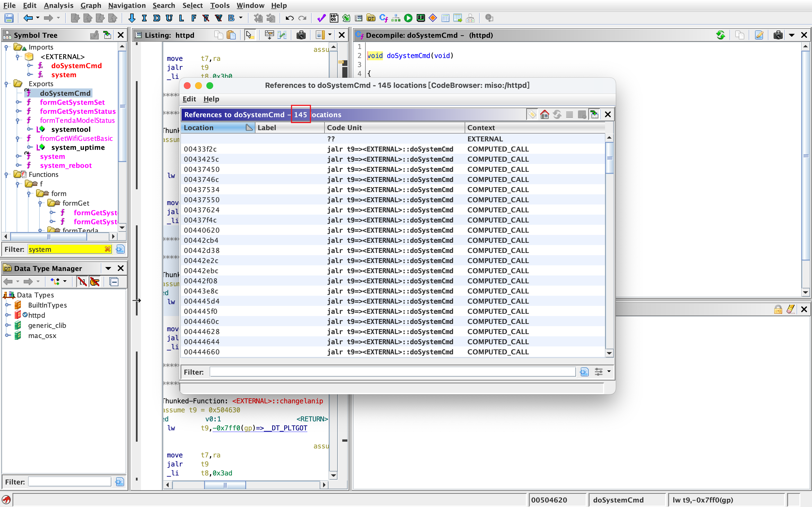
Task: Click the Listing horizontal scrollbar thumb
Action: [225, 485]
